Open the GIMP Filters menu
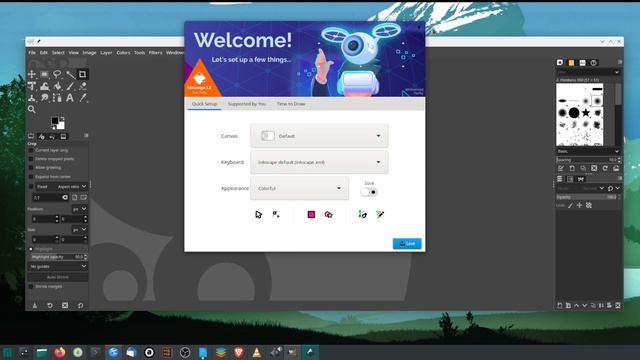This screenshot has height=360, width=640. [155, 53]
